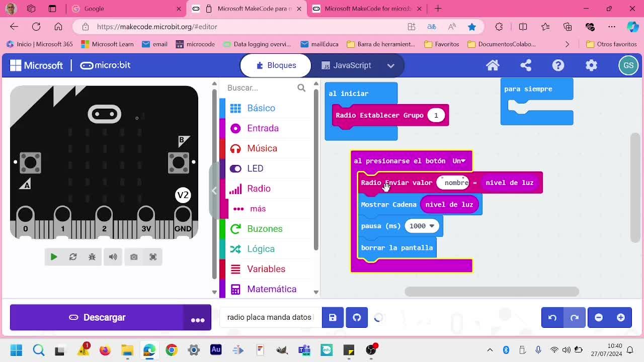Screen dimensions: 644x362
Task: Go to the MakeCode home screen
Action: coord(493,65)
